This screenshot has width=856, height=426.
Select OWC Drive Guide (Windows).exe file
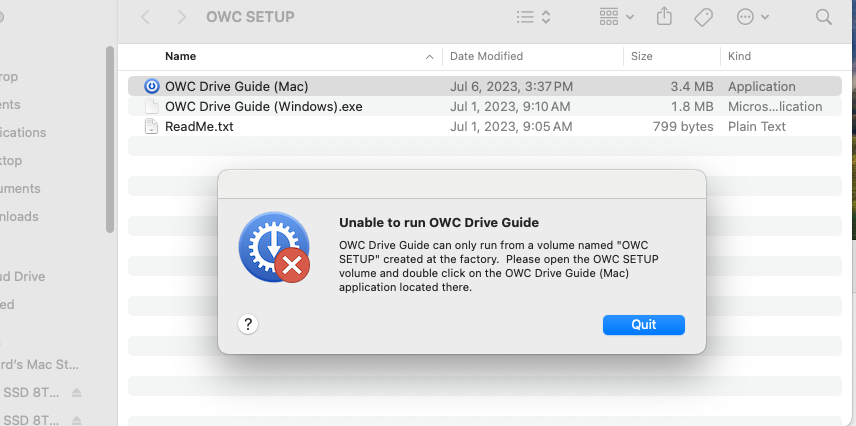[264, 106]
